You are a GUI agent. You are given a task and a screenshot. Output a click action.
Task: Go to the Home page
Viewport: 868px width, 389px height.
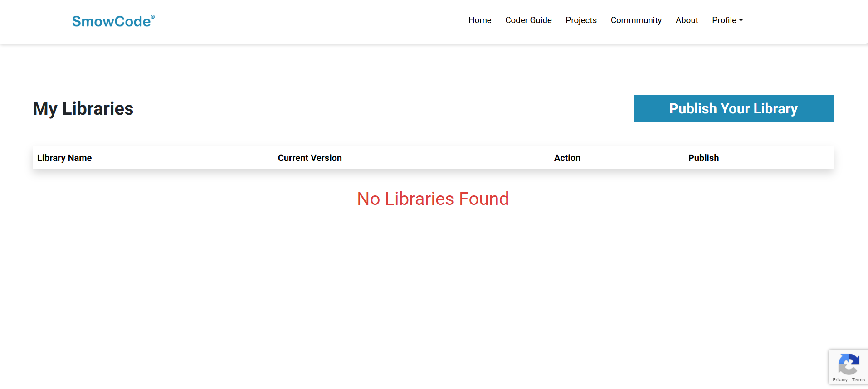[480, 20]
